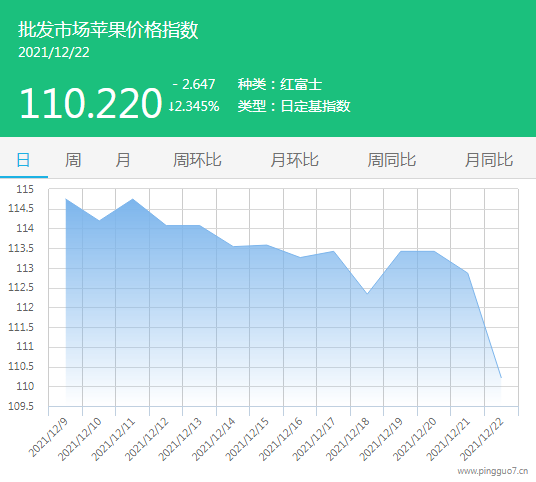Screen dimensions: 536x482
Task: Click the 2021/12/14 x-axis date label
Action: [x=214, y=439]
